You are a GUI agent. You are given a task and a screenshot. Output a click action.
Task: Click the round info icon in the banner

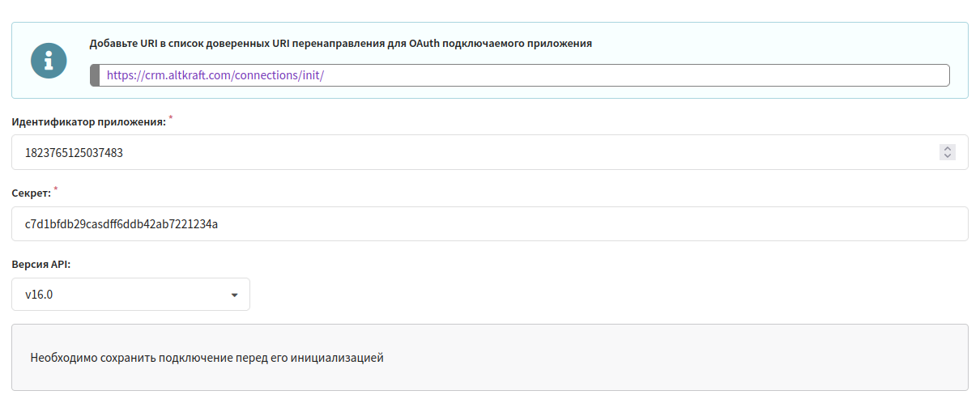(49, 61)
